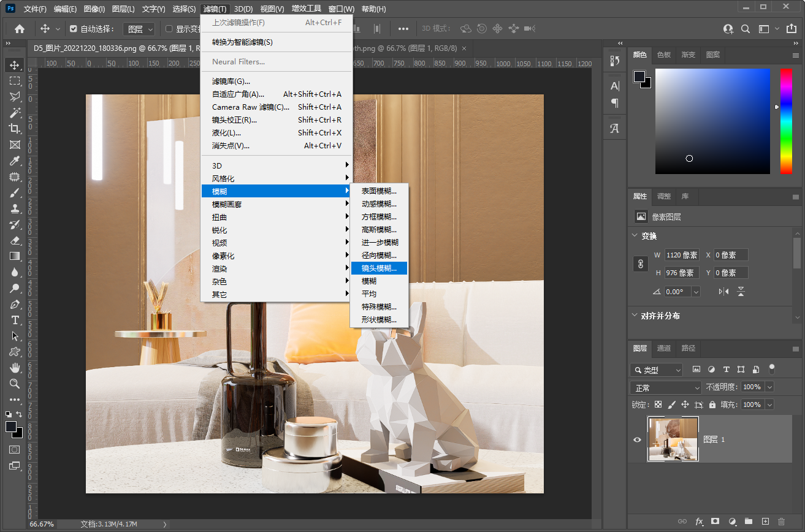805x532 pixels.
Task: Select the Pen tool
Action: tap(15, 304)
